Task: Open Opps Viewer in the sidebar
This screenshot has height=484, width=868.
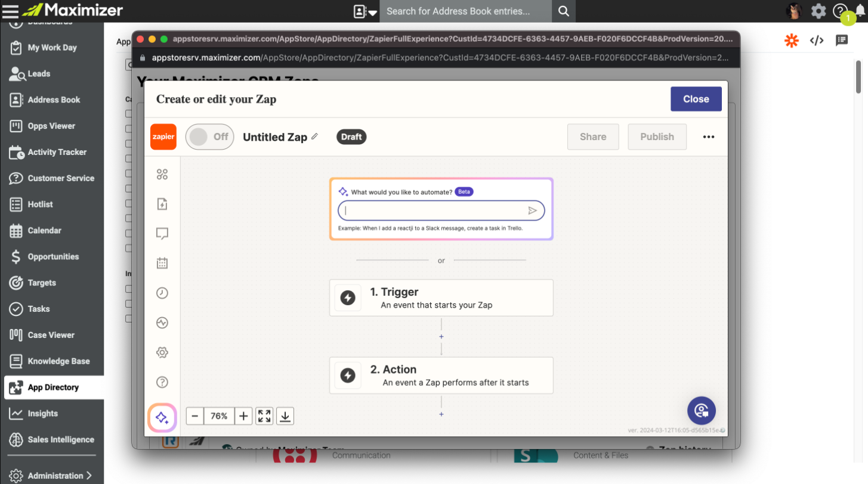Action: 52,126
